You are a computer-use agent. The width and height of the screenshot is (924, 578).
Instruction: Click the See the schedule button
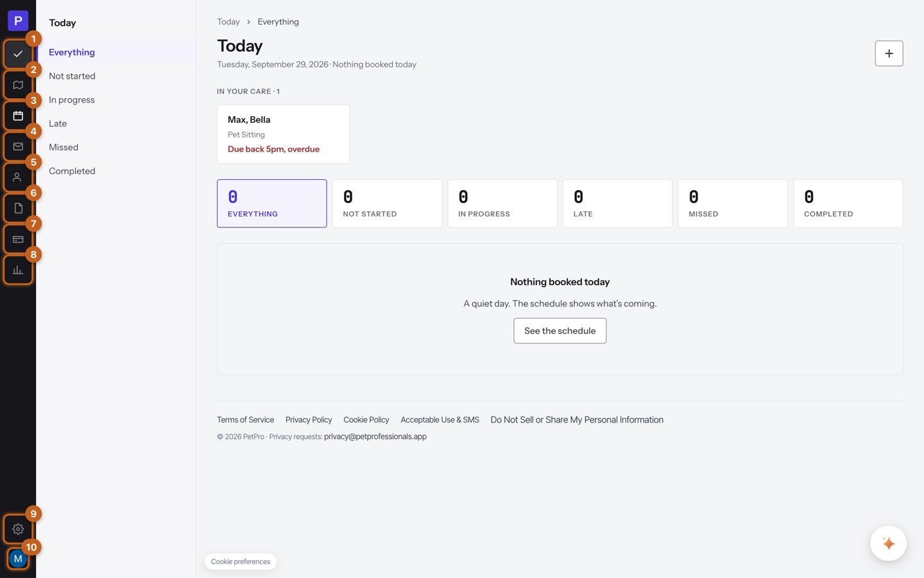tap(560, 331)
